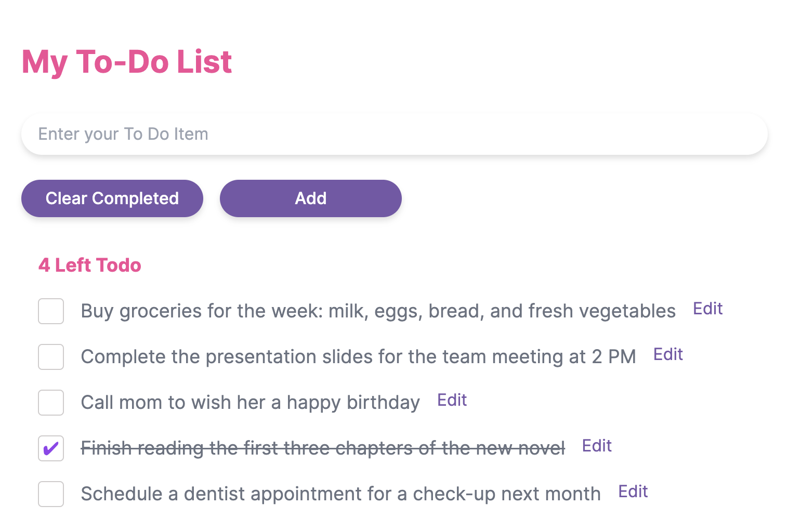Select the presentation slides task text
Viewport: 788px width, 532px height.
[358, 357]
